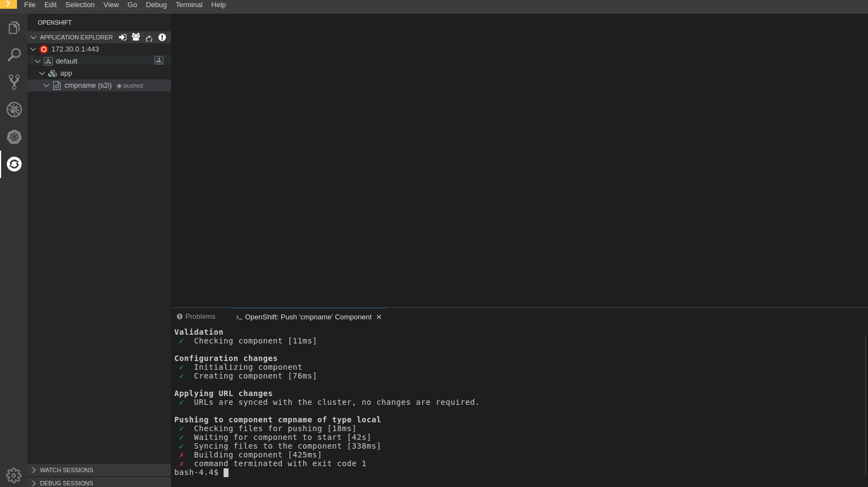Screen dimensions: 868x487
Task: Open the View menu
Action: pos(111,4)
